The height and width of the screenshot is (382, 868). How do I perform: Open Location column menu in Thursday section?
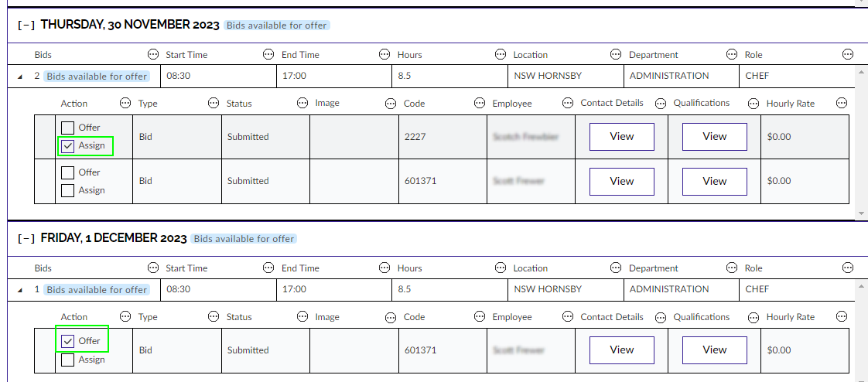pyautogui.click(x=616, y=55)
